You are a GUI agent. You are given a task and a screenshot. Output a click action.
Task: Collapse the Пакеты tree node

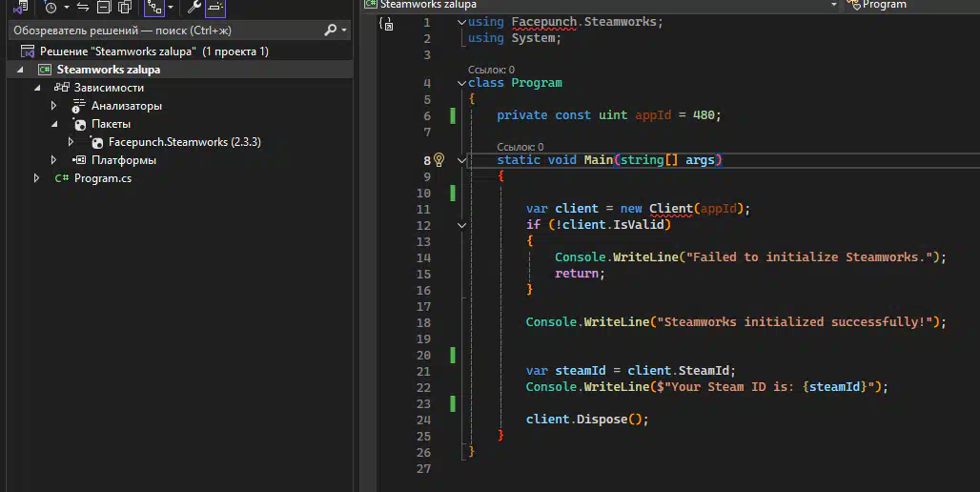(x=54, y=124)
